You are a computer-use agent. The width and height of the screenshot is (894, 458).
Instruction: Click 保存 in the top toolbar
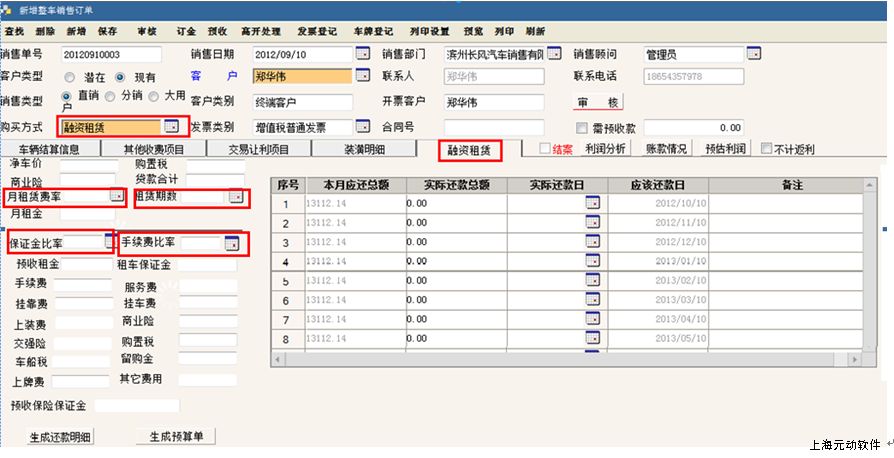click(x=107, y=31)
